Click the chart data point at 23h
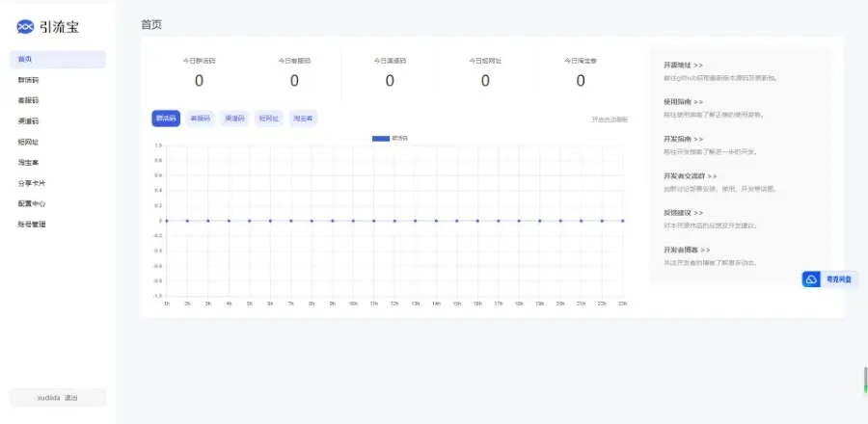This screenshot has width=868, height=424. click(623, 221)
